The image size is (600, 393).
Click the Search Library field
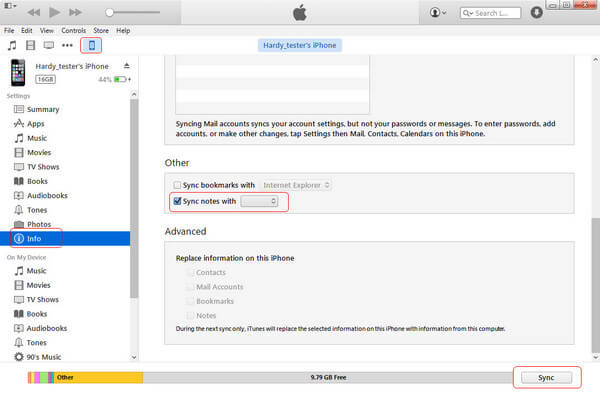point(490,13)
